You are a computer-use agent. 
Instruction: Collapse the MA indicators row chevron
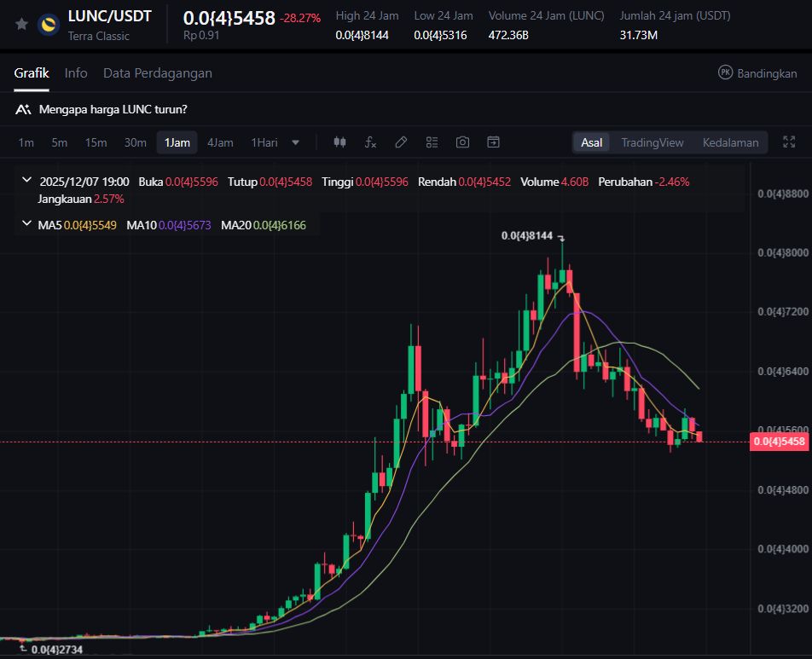point(26,225)
